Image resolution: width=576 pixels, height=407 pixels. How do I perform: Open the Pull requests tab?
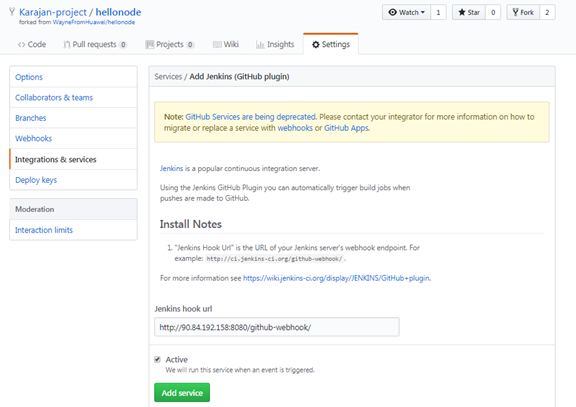(95, 44)
